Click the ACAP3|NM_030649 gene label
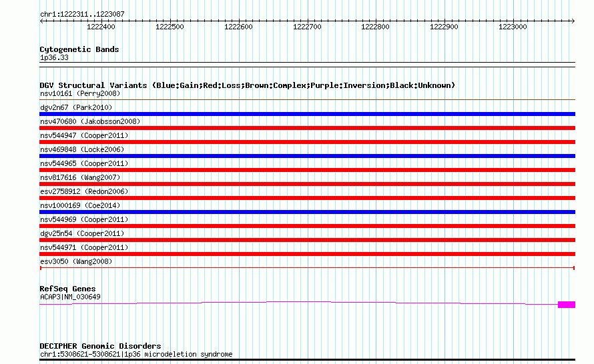Screen dimensions: 594x364 coord(70,297)
